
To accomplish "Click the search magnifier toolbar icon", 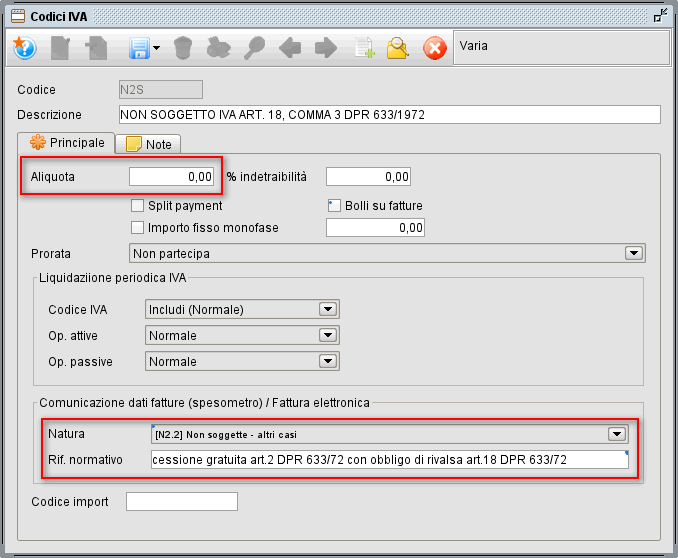I will [254, 48].
